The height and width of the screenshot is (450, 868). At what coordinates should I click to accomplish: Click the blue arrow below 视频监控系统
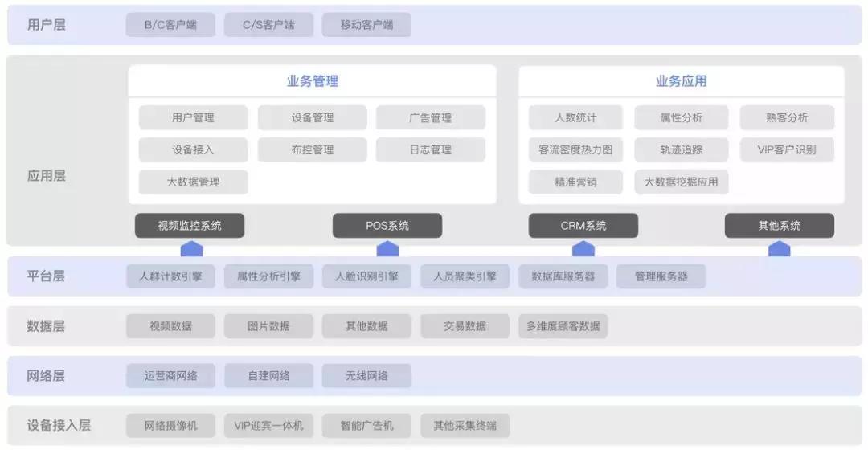tap(191, 248)
